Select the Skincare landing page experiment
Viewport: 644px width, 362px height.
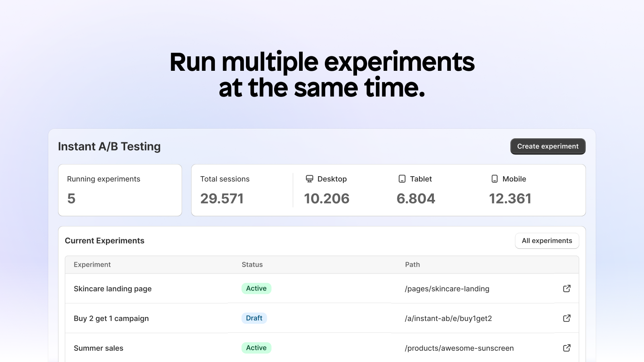(113, 289)
